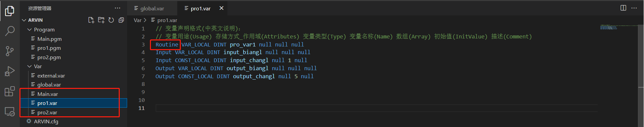Click New File icon in ARVIN header
The width and height of the screenshot is (644, 127).
click(91, 20)
